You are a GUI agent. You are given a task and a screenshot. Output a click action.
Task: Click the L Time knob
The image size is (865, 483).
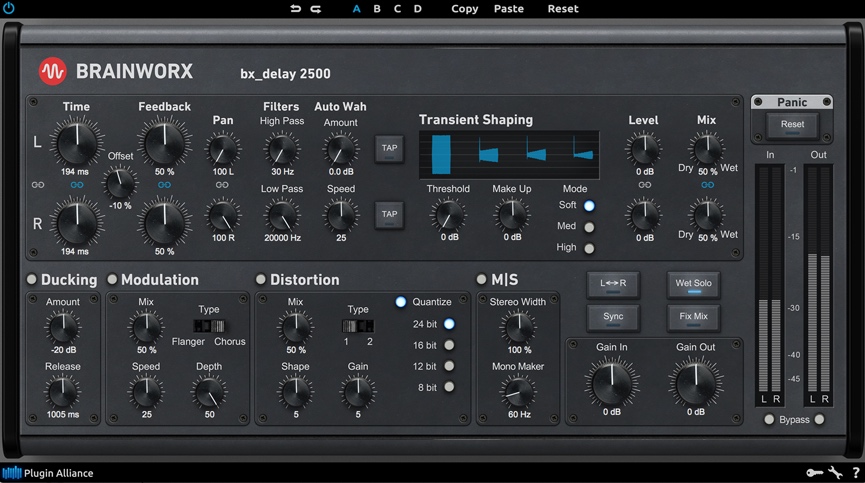[x=77, y=142]
